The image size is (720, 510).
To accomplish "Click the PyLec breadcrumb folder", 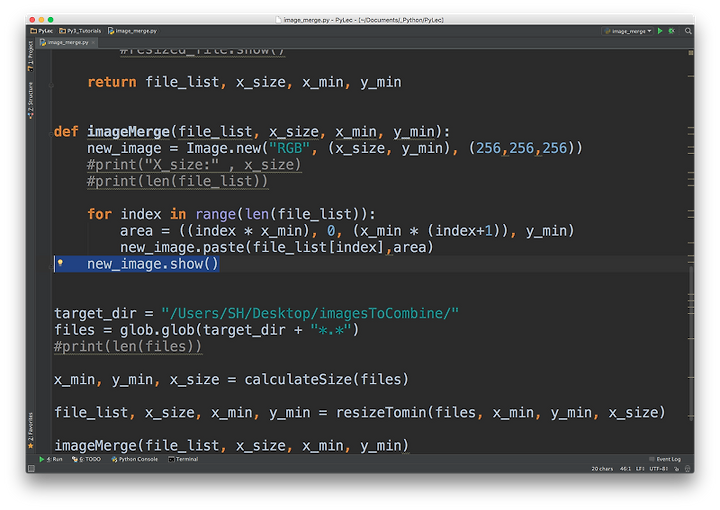I will (x=41, y=31).
